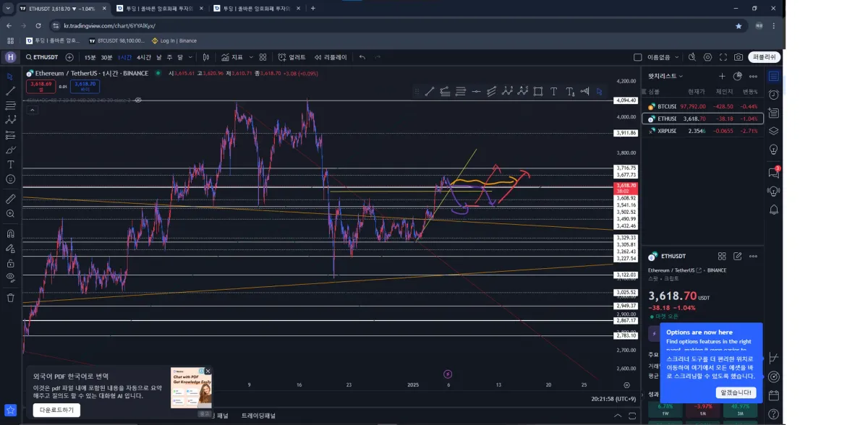
Task: Click 알겠습니다! button in tooltip
Action: [x=736, y=392]
